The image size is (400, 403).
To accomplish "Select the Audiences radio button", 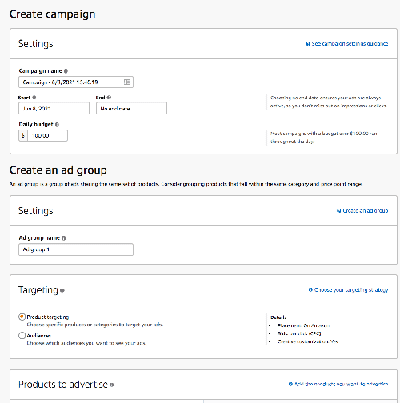I will tap(22, 335).
